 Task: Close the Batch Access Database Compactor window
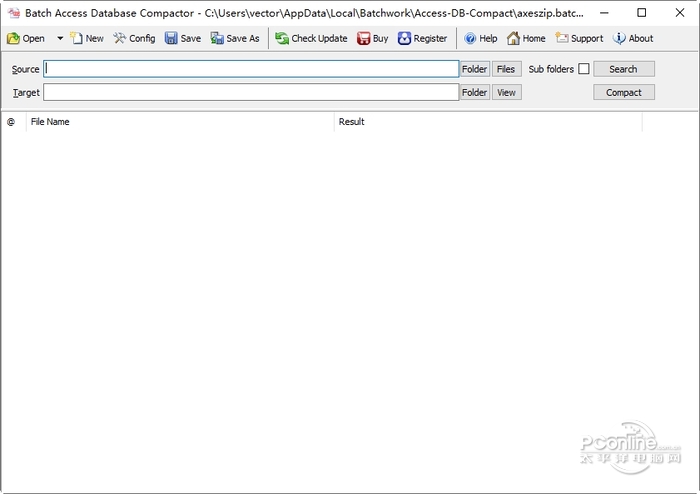pyautogui.click(x=679, y=13)
